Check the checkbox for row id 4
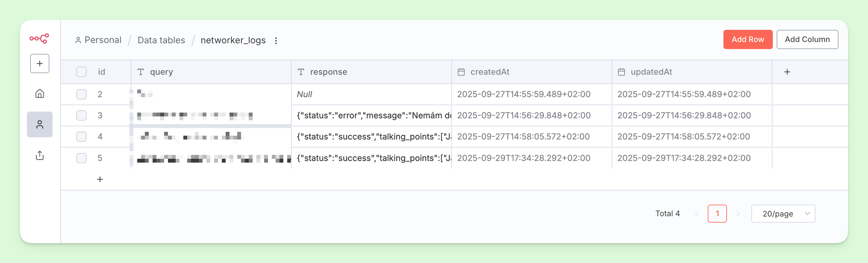Viewport: 868px width, 263px height. 81,137
